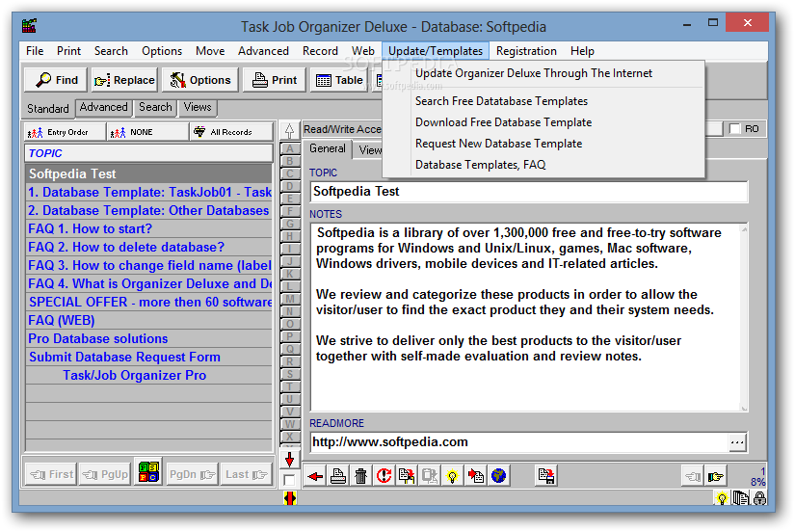Image resolution: width=795 pixels, height=532 pixels.
Task: Select the 'Submit Database Request Form' row
Action: (148, 357)
